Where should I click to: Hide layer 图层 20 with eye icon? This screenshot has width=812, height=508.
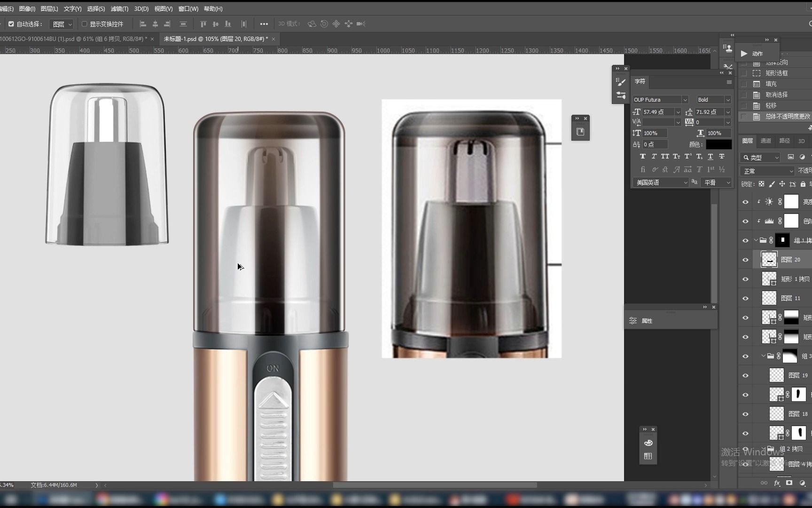pyautogui.click(x=745, y=260)
